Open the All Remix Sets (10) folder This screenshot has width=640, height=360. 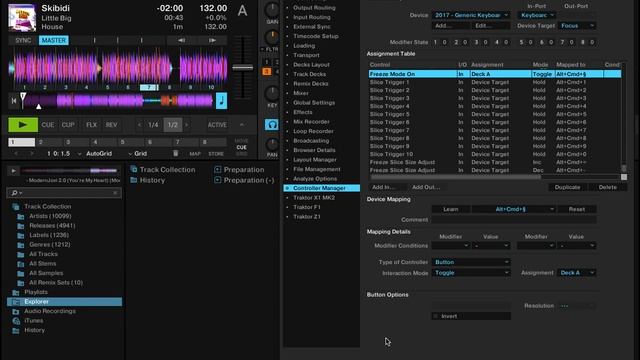coord(56,282)
